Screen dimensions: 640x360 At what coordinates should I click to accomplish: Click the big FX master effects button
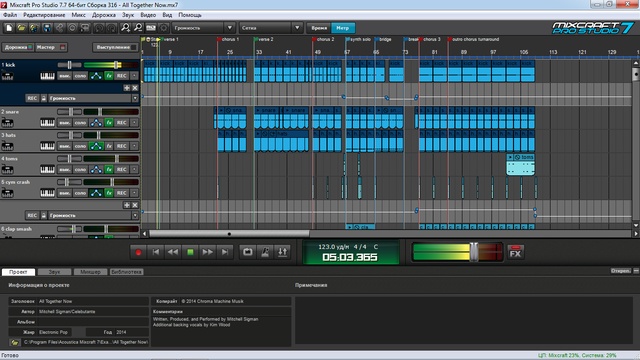click(x=516, y=253)
